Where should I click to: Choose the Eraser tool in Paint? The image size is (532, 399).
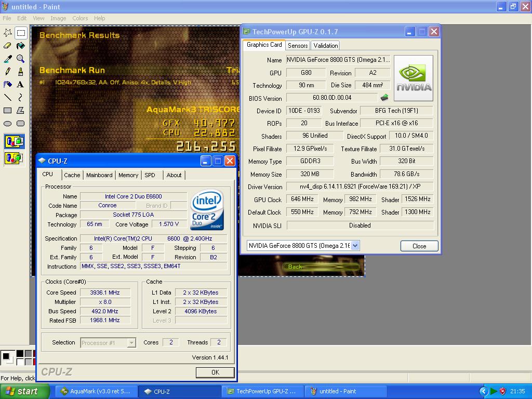pyautogui.click(x=8, y=46)
